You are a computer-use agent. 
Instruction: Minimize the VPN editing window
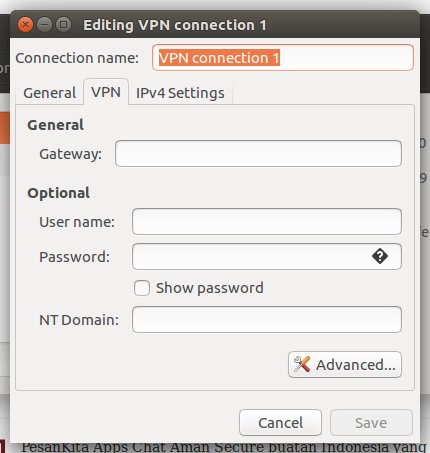[x=44, y=25]
